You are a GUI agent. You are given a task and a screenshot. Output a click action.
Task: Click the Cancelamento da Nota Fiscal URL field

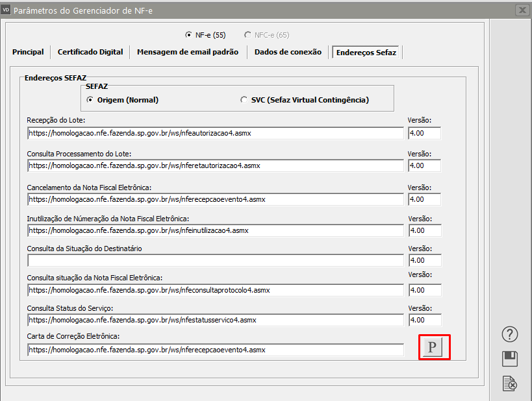(x=216, y=199)
